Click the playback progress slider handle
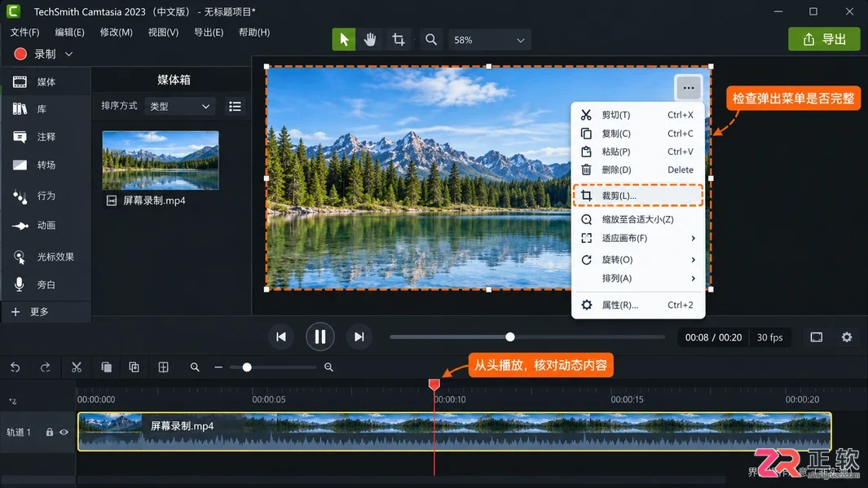The height and width of the screenshot is (488, 868). coord(510,337)
